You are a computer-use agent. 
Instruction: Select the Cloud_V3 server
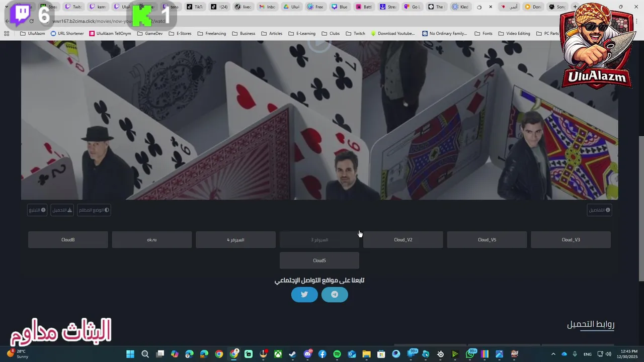pos(571,240)
